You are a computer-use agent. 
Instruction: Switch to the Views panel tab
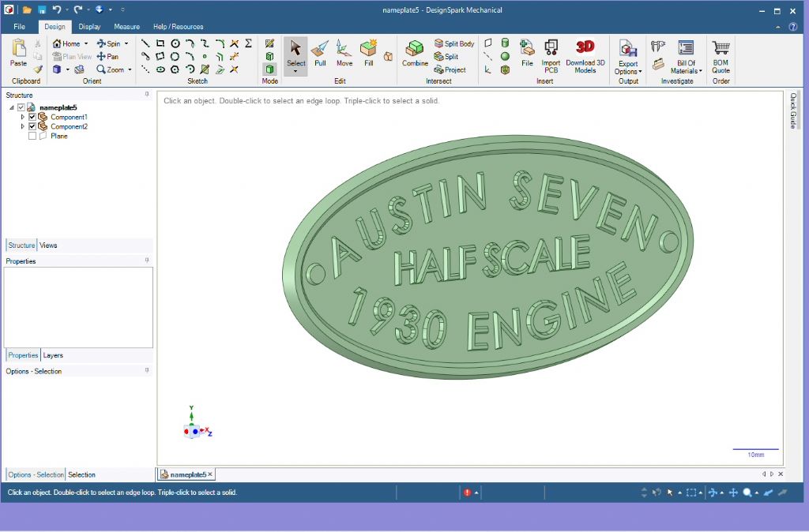tap(48, 245)
